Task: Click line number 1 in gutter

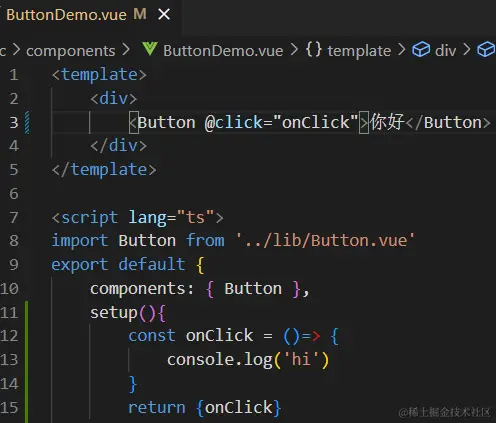Action: (14, 75)
